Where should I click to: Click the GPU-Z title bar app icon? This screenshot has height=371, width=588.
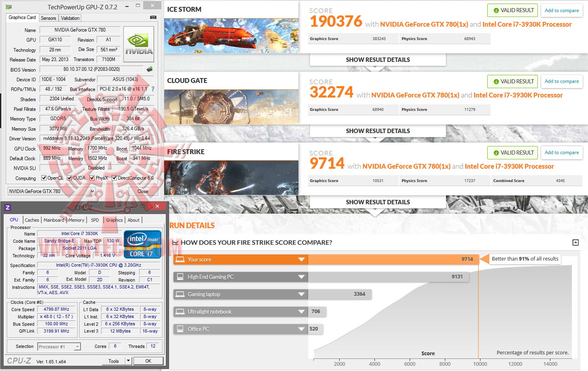point(8,7)
